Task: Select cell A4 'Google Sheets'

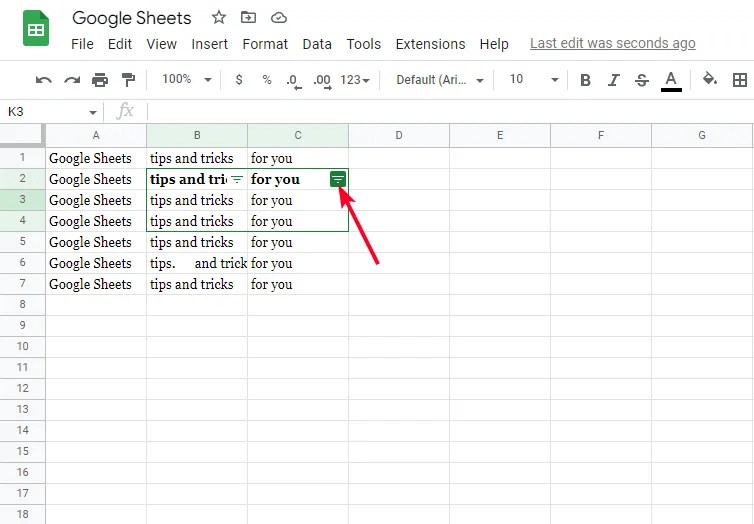Action: point(96,221)
